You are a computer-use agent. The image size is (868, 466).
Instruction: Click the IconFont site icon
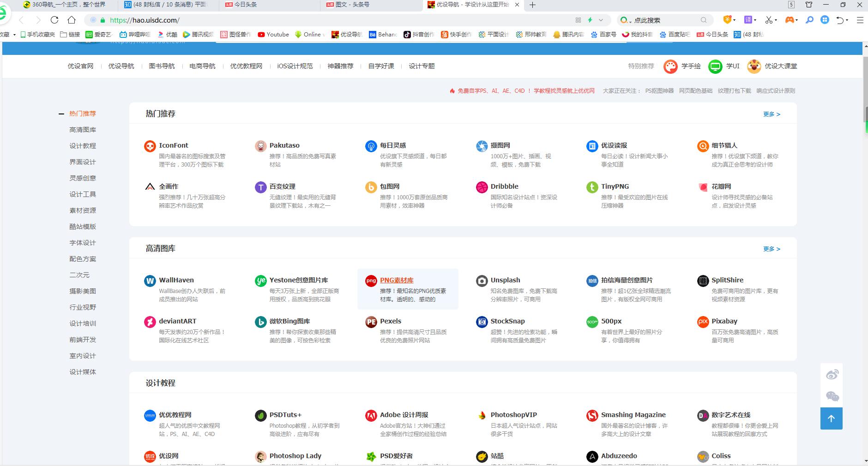150,146
